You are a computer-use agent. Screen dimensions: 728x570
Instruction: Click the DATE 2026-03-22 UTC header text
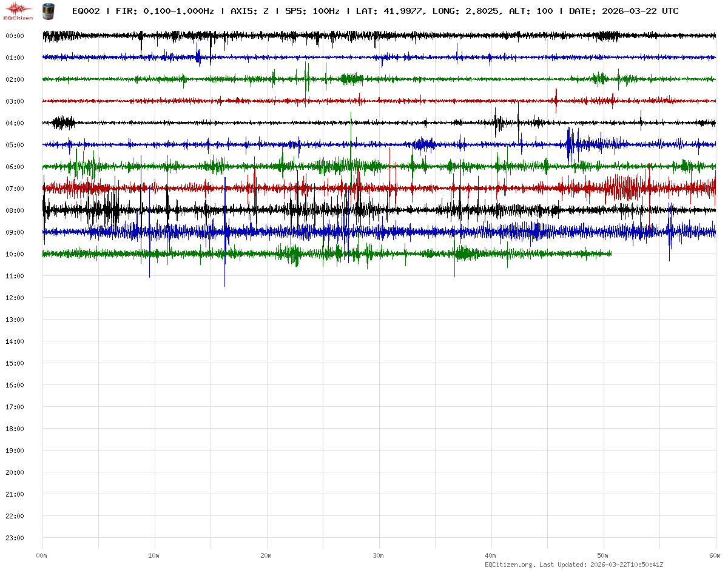click(624, 11)
